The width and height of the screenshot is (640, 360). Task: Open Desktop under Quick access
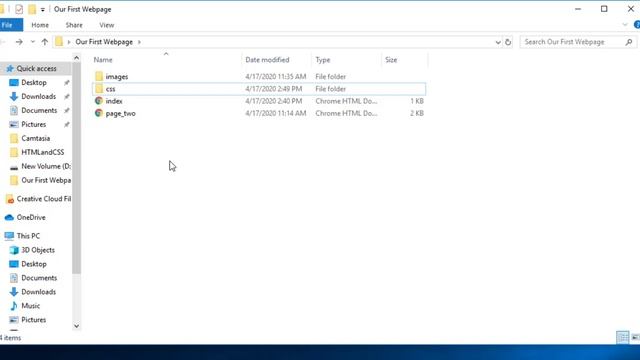(34, 82)
